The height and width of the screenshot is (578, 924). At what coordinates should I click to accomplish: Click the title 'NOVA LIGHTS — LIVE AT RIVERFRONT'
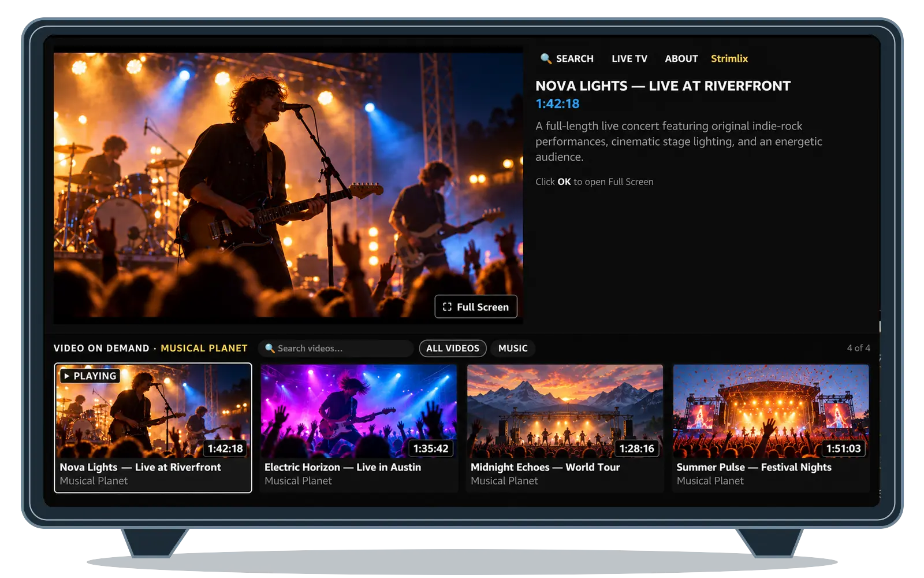[663, 86]
